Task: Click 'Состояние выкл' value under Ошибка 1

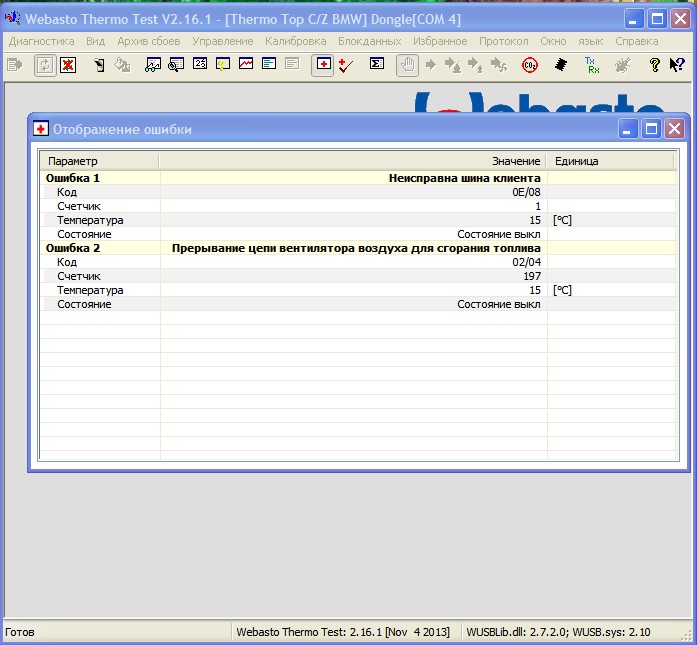Action: click(x=499, y=234)
